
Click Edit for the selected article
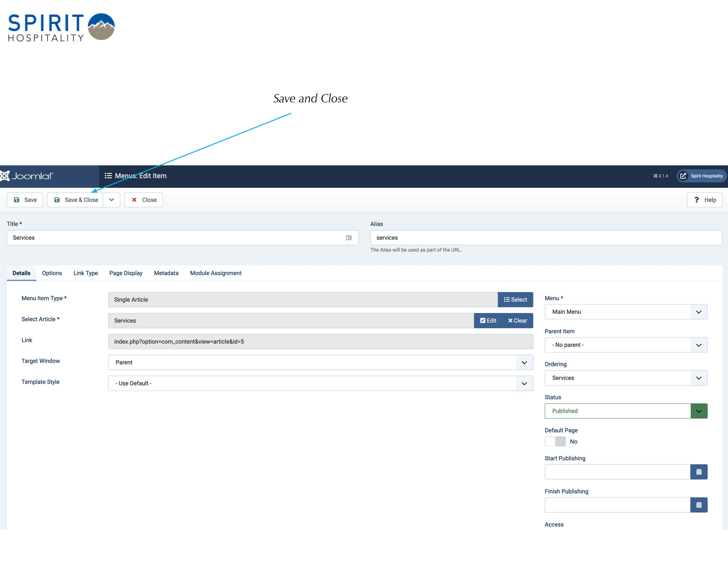(x=488, y=321)
